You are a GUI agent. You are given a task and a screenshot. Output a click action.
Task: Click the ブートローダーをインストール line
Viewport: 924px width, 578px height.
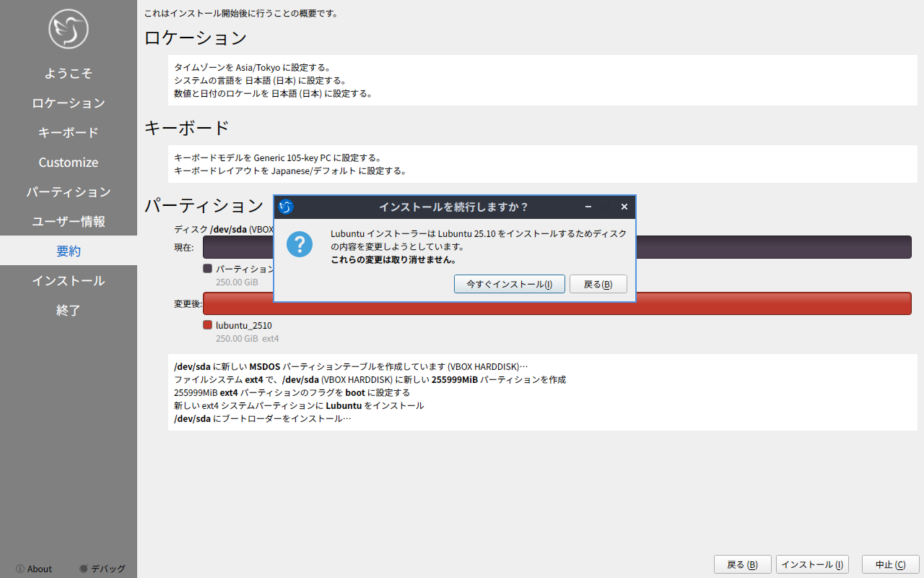coord(263,418)
